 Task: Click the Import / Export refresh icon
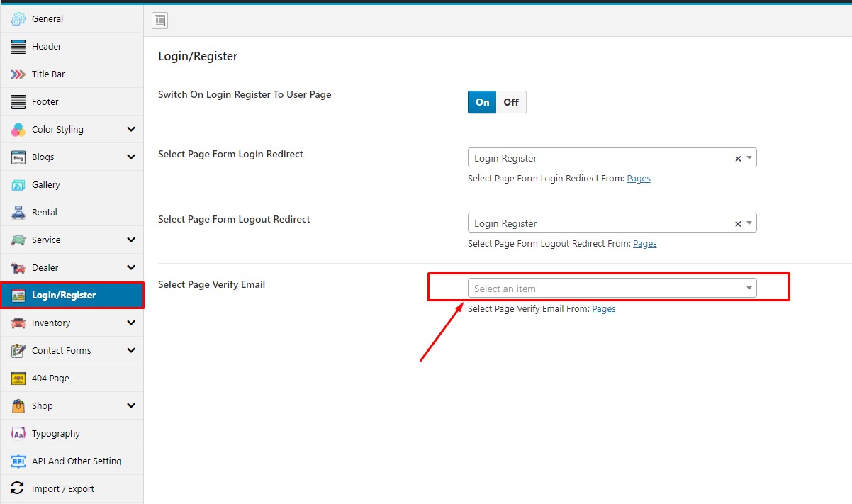coord(18,489)
